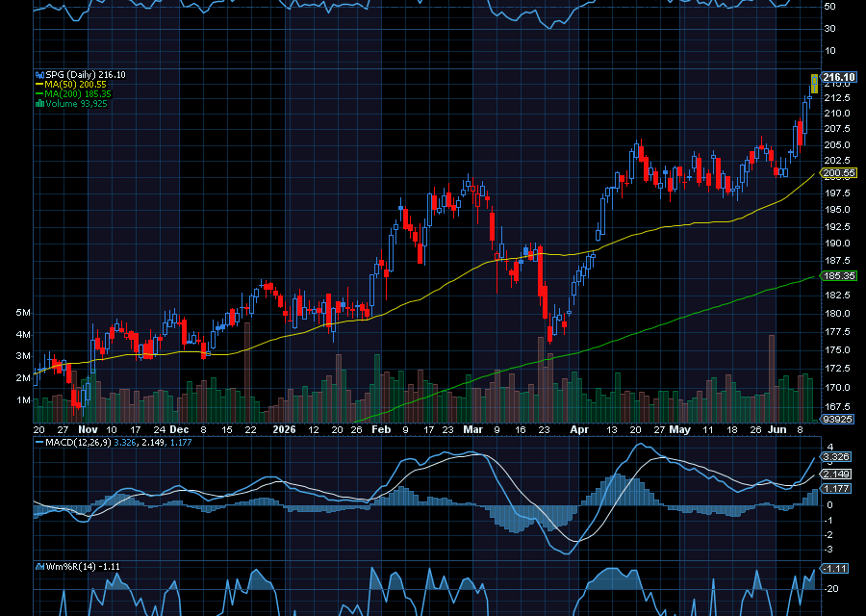This screenshot has width=866, height=616.
Task: Click the '2026' year axis label
Action: (285, 429)
